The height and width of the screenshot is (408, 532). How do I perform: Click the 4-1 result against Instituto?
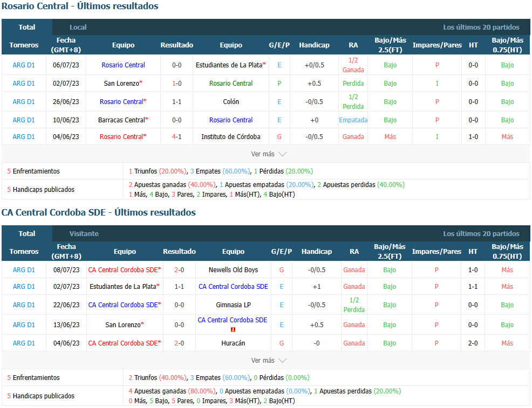(177, 137)
